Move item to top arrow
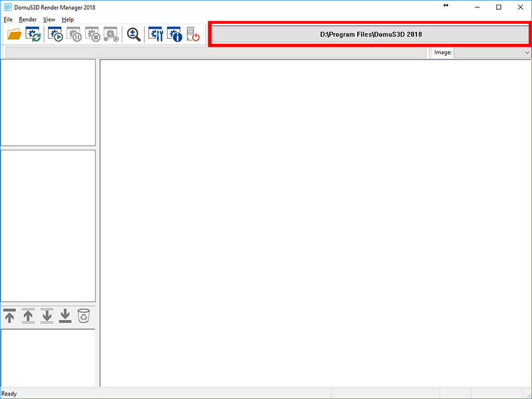532x399 pixels. point(9,316)
